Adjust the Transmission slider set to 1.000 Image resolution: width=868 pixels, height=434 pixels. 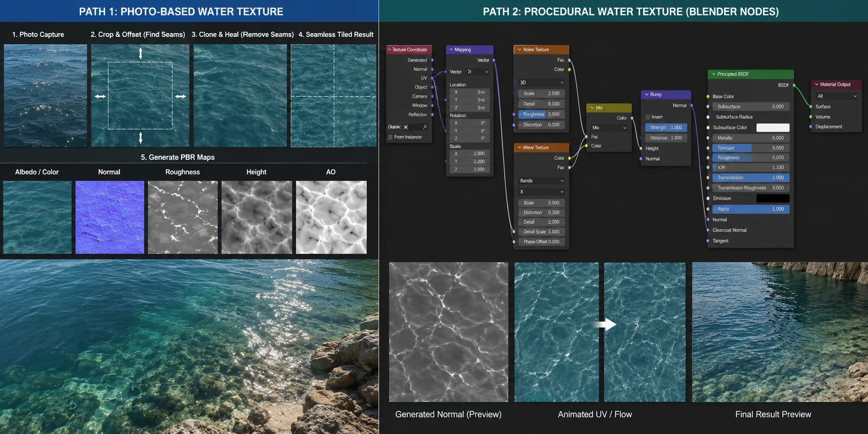pos(751,178)
